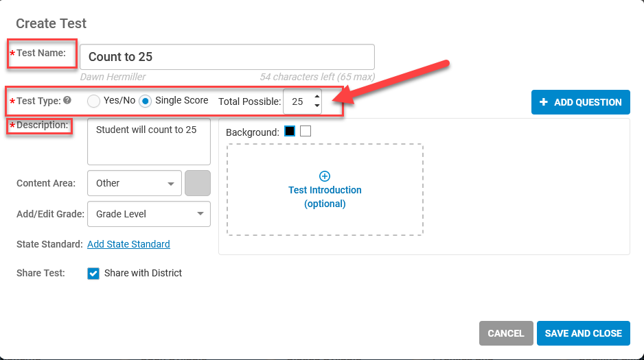Click the plus circle Test Introduction icon
This screenshot has width=644, height=360.
point(325,176)
